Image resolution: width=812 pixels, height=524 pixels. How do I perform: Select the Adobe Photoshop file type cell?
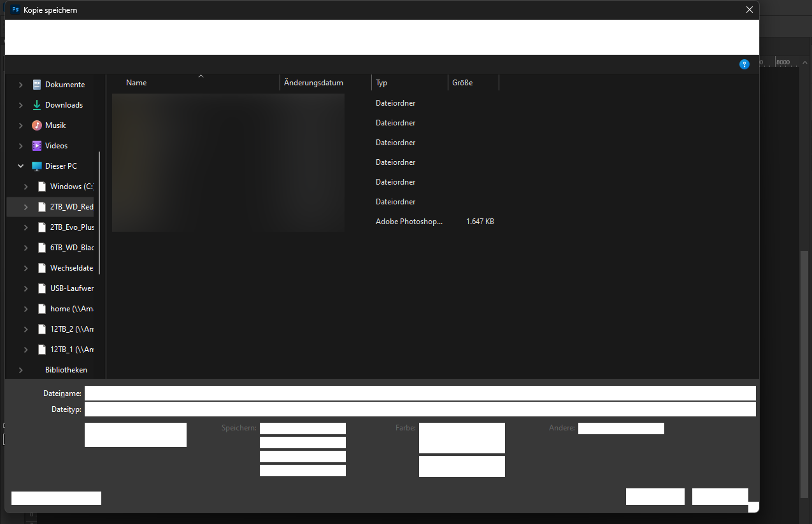tap(409, 222)
